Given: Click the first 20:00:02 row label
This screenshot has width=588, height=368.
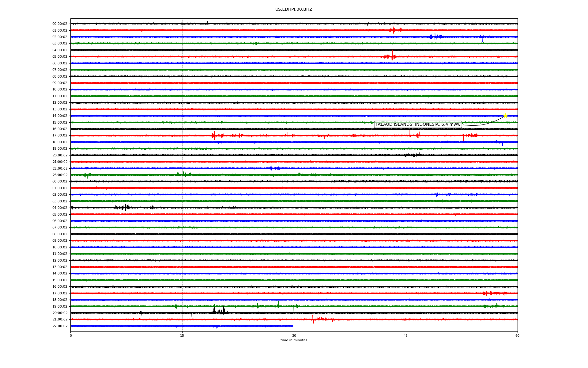Looking at the screenshot, I should [x=60, y=155].
